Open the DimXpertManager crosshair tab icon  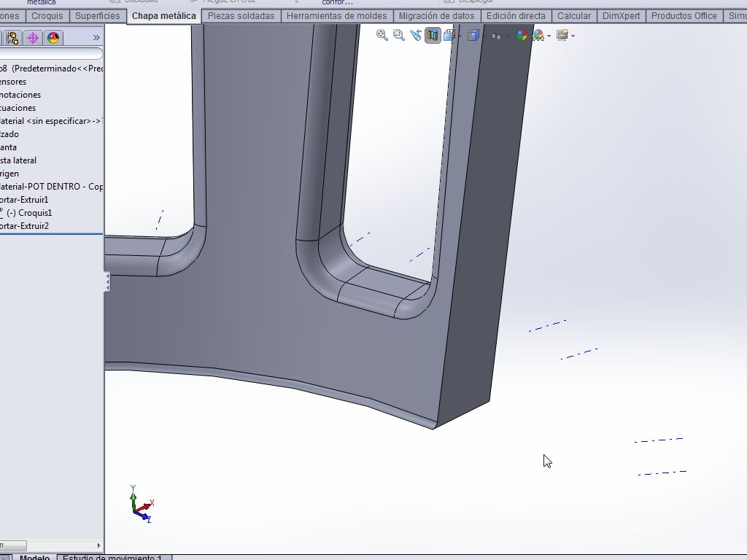33,38
